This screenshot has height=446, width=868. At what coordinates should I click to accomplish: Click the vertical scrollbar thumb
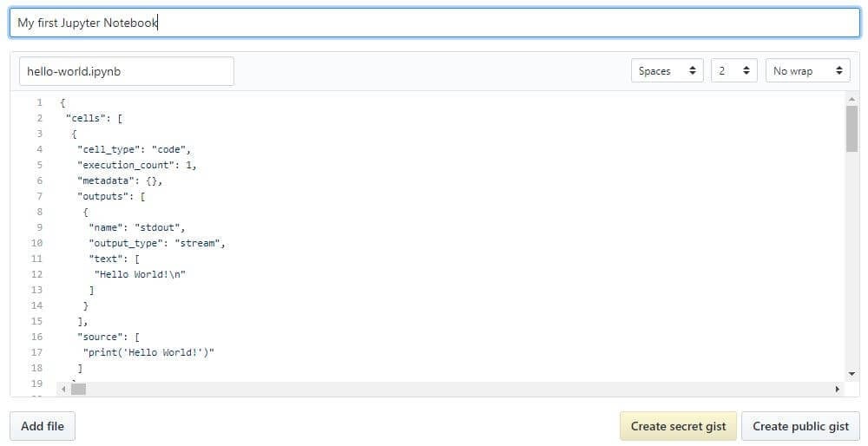pyautogui.click(x=852, y=129)
